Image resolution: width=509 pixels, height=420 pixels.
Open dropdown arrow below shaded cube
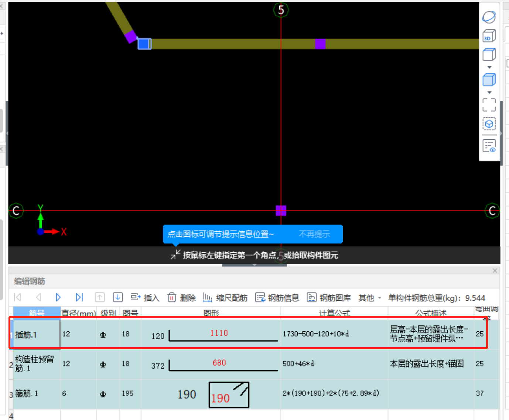[x=489, y=92]
